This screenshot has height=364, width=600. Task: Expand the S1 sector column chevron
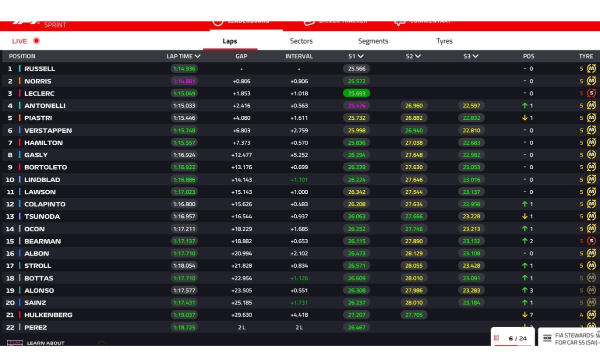360,56
